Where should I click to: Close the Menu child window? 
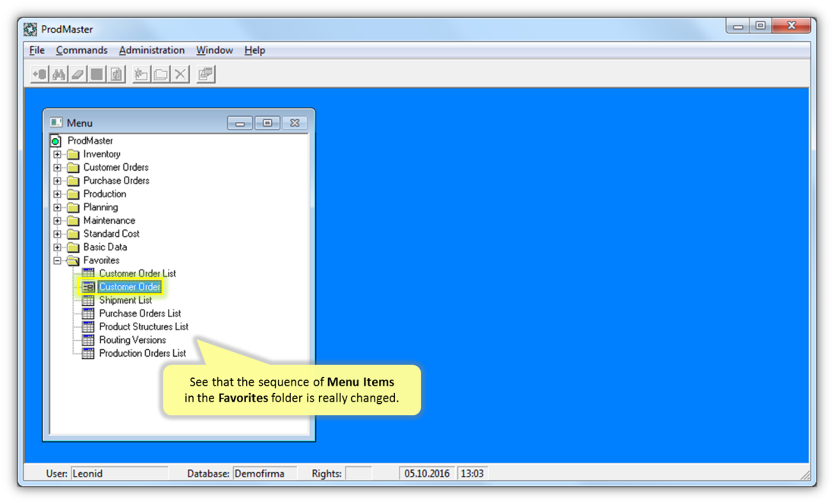(295, 123)
